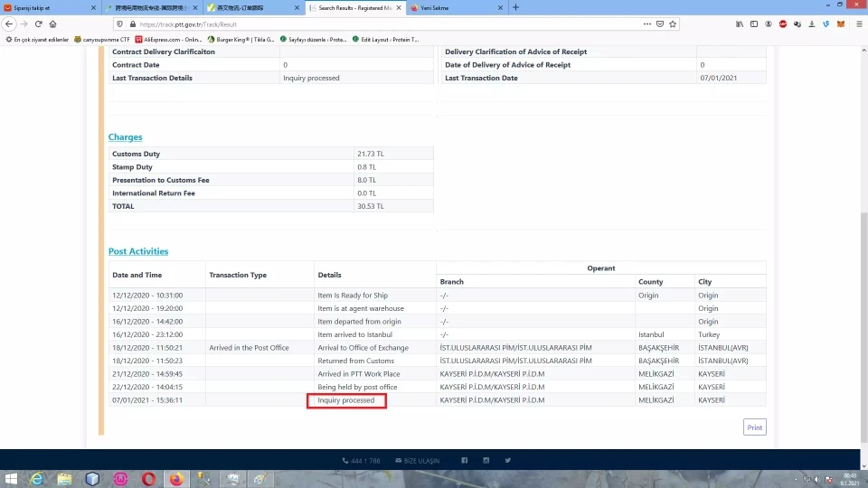
Task: Open the AliExpress.com bookmark
Action: [168, 39]
